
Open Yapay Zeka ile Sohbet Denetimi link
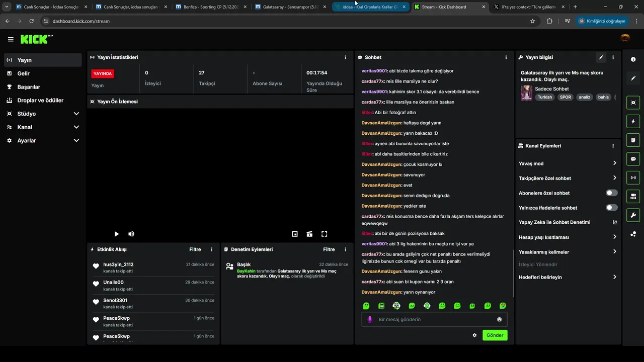click(568, 222)
